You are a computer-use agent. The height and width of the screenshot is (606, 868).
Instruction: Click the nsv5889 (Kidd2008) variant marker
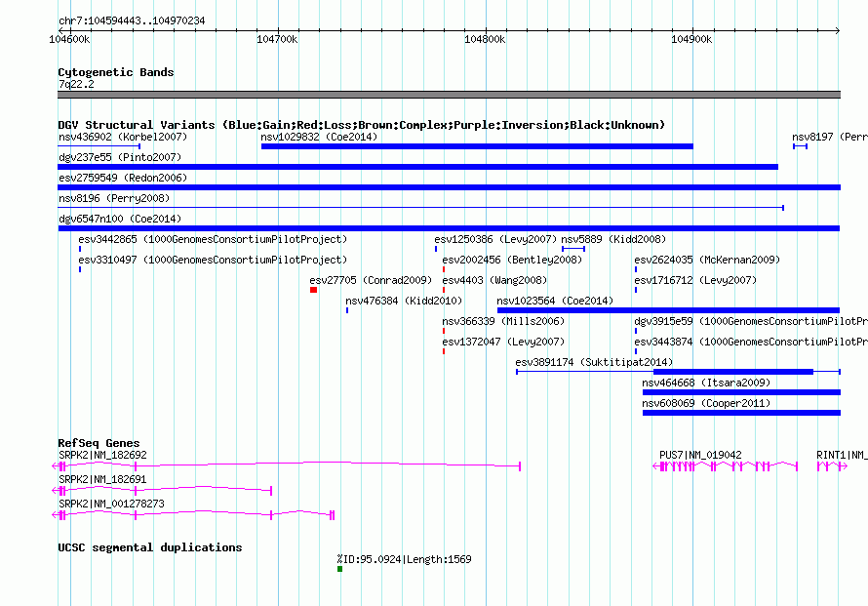tap(573, 249)
